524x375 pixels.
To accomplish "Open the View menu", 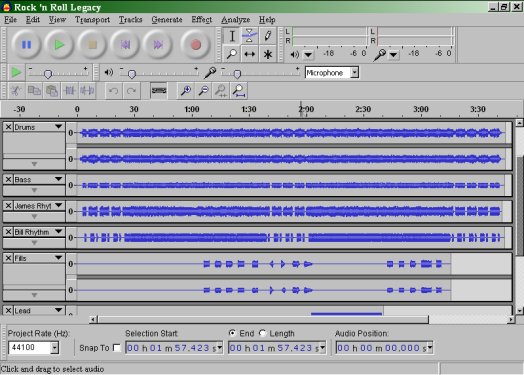I will 57,20.
